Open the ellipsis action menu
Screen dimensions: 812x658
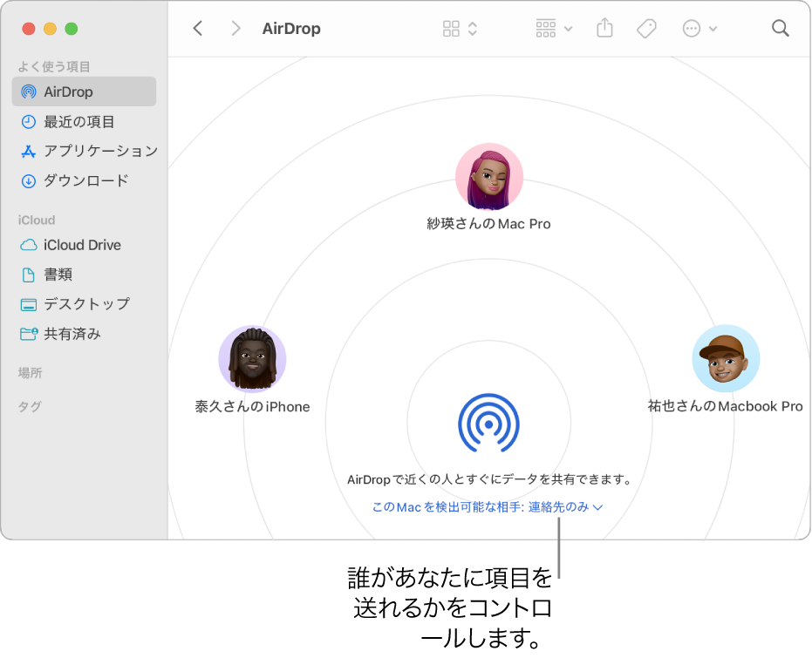coord(692,29)
